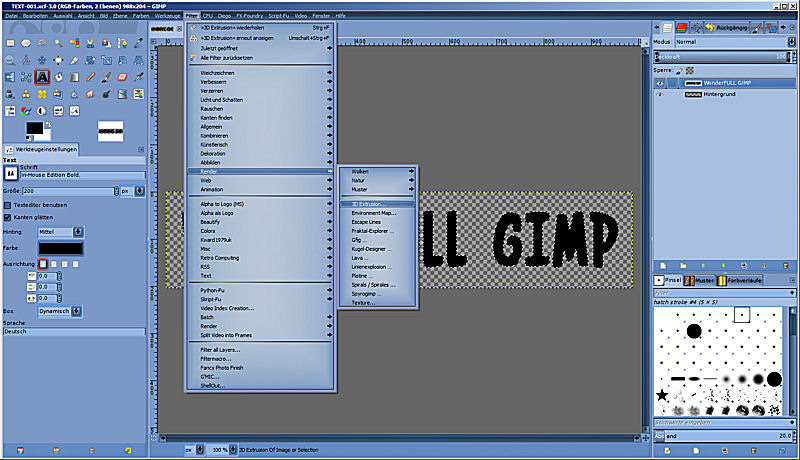This screenshot has height=460, width=800.
Task: Select the left-aligned Ausrichtung option
Action: click(43, 264)
